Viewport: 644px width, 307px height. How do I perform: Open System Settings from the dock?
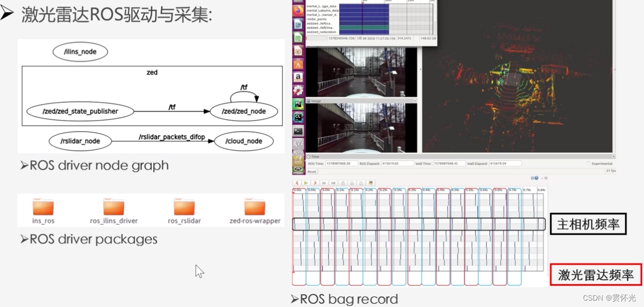pos(298,91)
